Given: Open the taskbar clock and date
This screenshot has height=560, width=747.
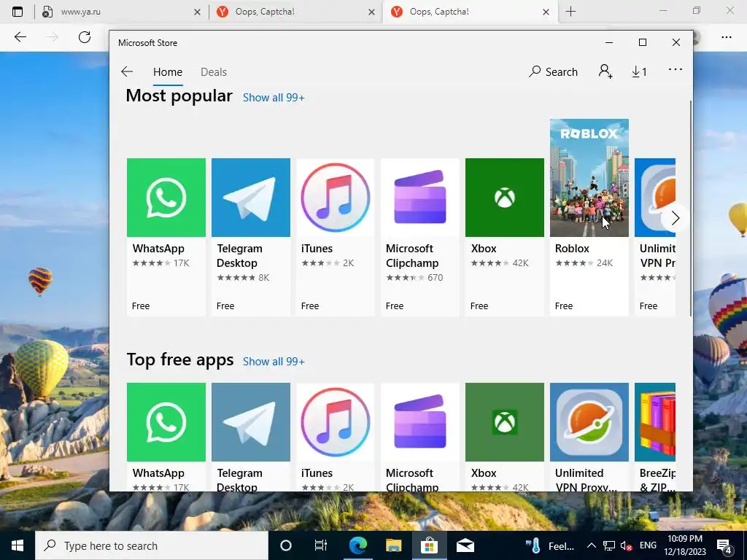Looking at the screenshot, I should (685, 545).
